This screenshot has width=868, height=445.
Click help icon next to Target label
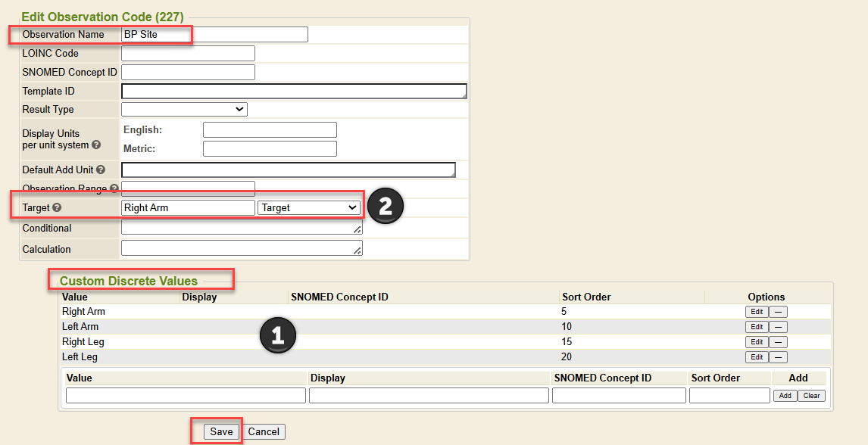click(x=57, y=207)
